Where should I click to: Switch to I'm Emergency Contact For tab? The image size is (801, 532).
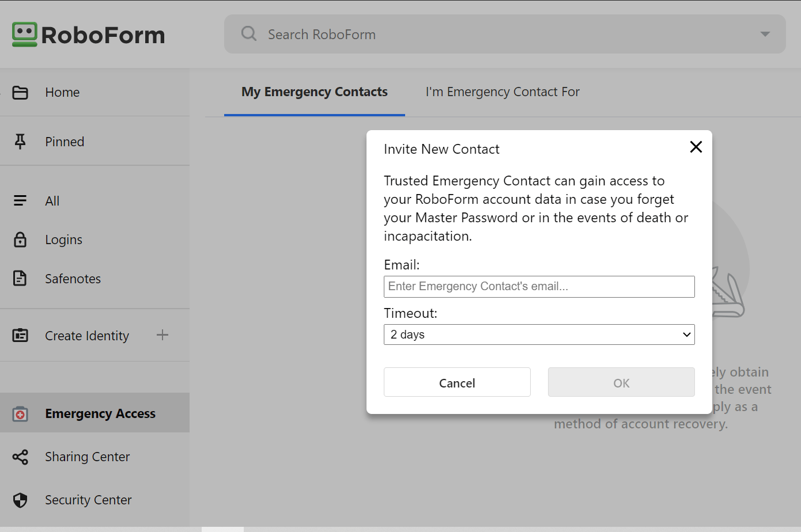click(502, 92)
